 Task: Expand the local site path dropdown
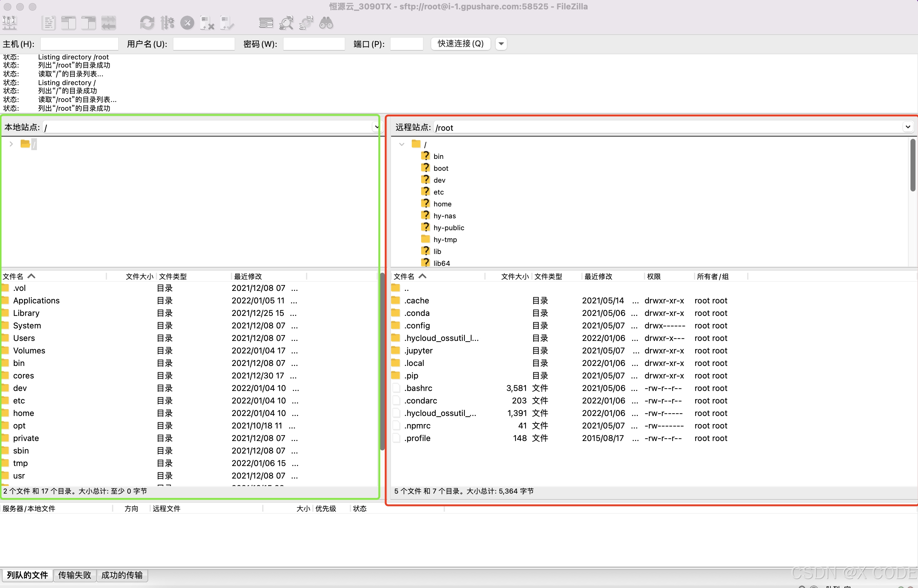pos(376,127)
